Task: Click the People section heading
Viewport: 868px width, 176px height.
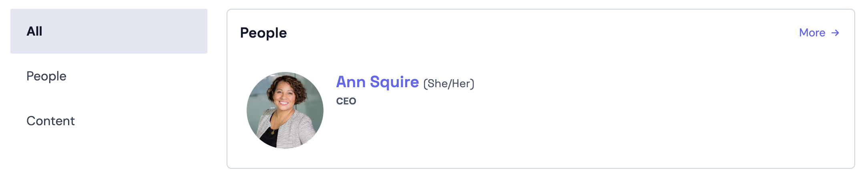Action: pyautogui.click(x=263, y=33)
